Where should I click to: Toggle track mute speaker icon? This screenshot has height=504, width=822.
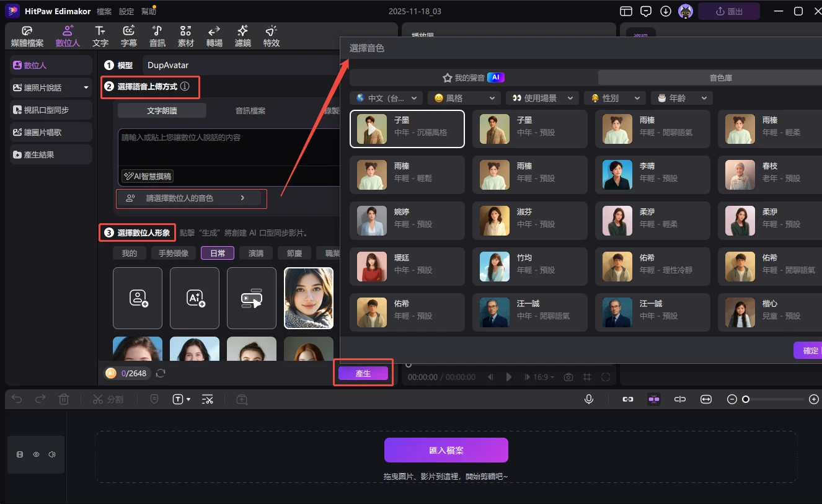click(x=52, y=454)
